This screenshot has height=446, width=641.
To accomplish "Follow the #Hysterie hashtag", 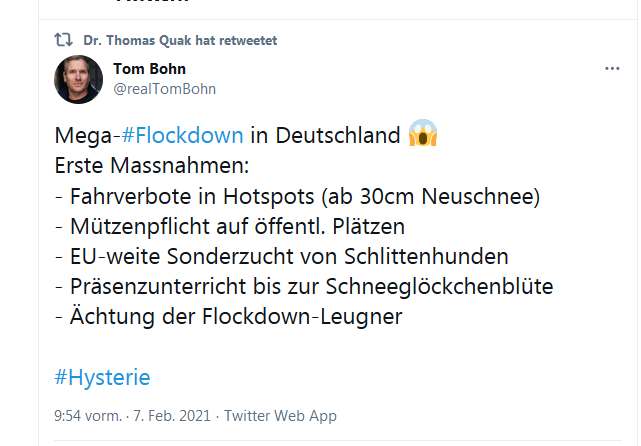I will pyautogui.click(x=102, y=377).
